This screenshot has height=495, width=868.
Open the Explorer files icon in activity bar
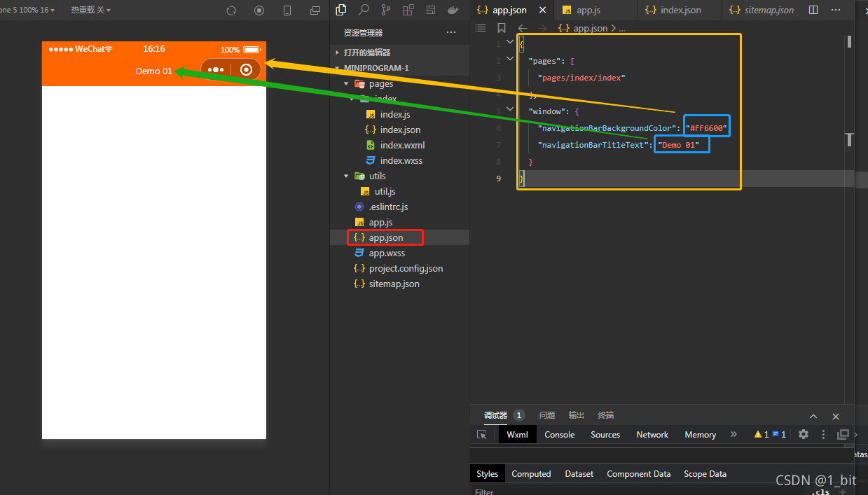pyautogui.click(x=341, y=10)
